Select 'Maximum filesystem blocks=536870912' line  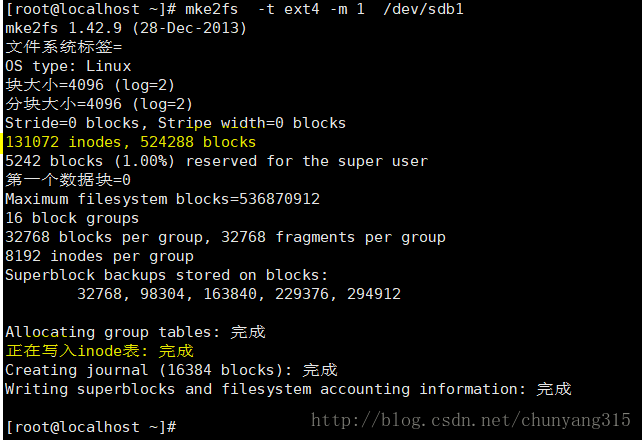[x=163, y=199]
